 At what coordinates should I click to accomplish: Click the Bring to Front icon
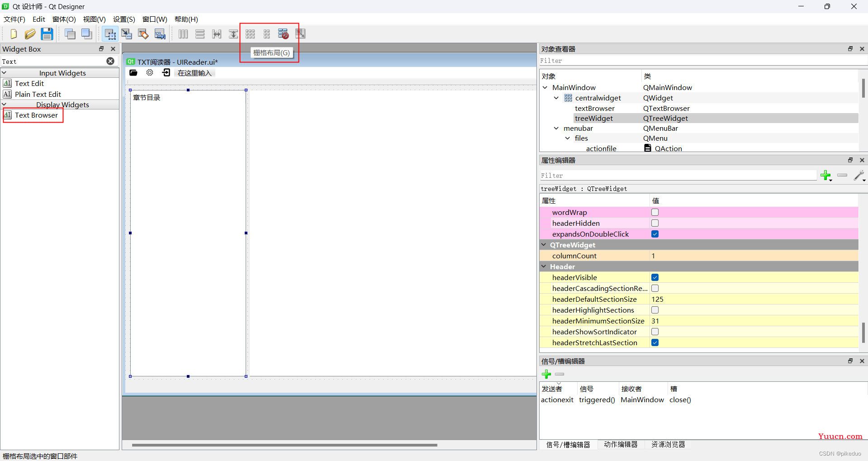pyautogui.click(x=87, y=34)
